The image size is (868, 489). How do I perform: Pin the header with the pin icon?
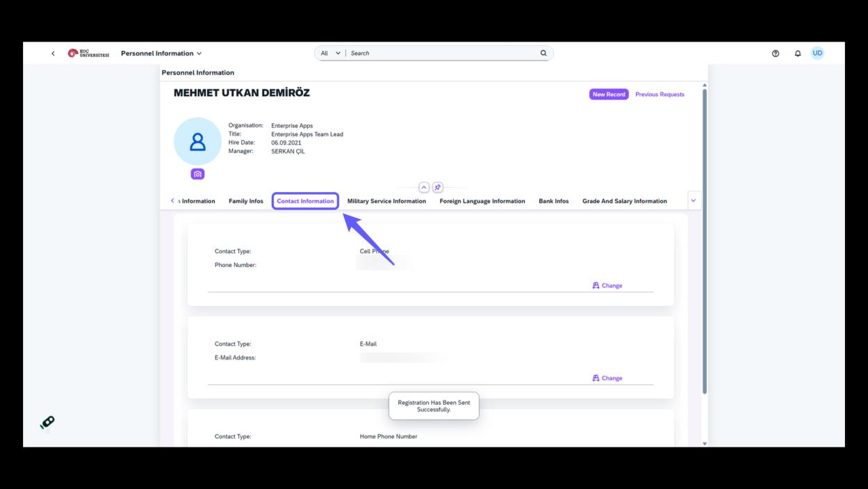pyautogui.click(x=438, y=188)
